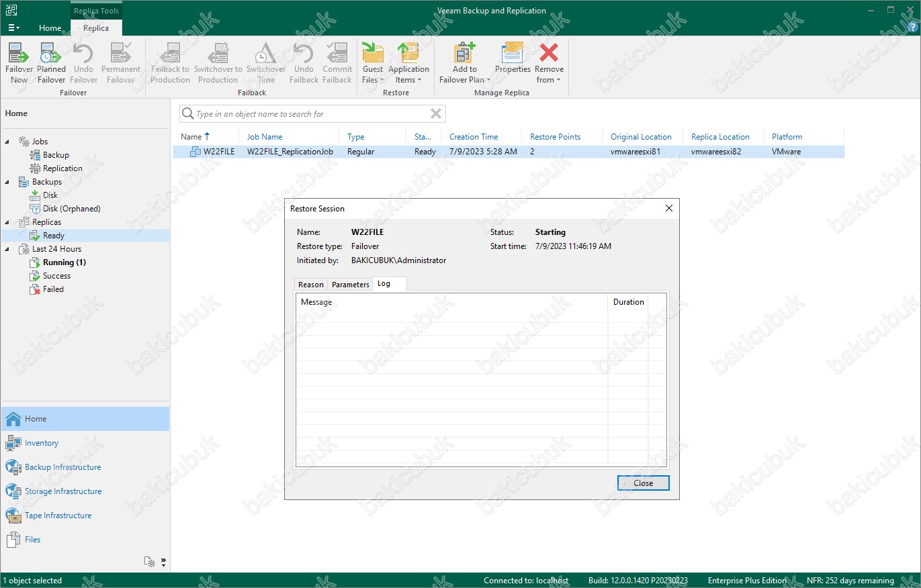The image size is (921, 588).
Task: Open the Storage Infrastructure view
Action: click(85, 491)
